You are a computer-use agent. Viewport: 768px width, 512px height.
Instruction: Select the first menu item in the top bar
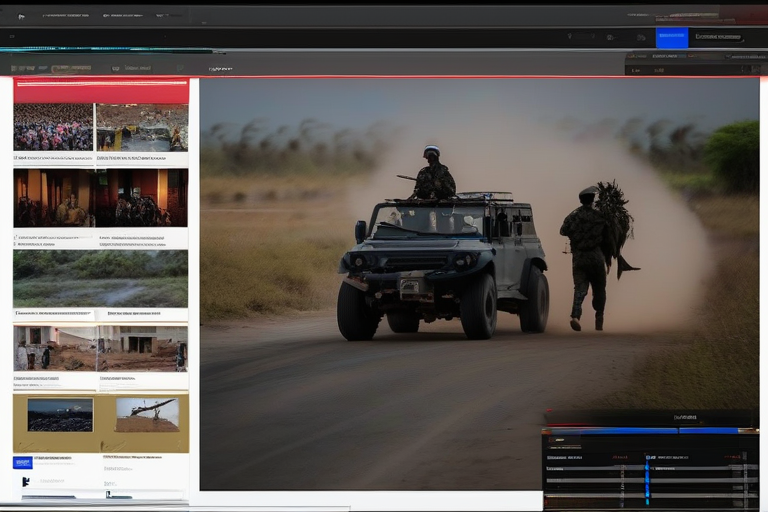[x=62, y=17]
